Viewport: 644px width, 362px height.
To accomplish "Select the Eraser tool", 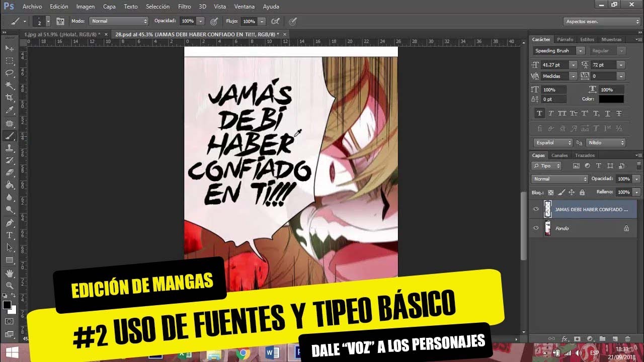I will pyautogui.click(x=10, y=172).
